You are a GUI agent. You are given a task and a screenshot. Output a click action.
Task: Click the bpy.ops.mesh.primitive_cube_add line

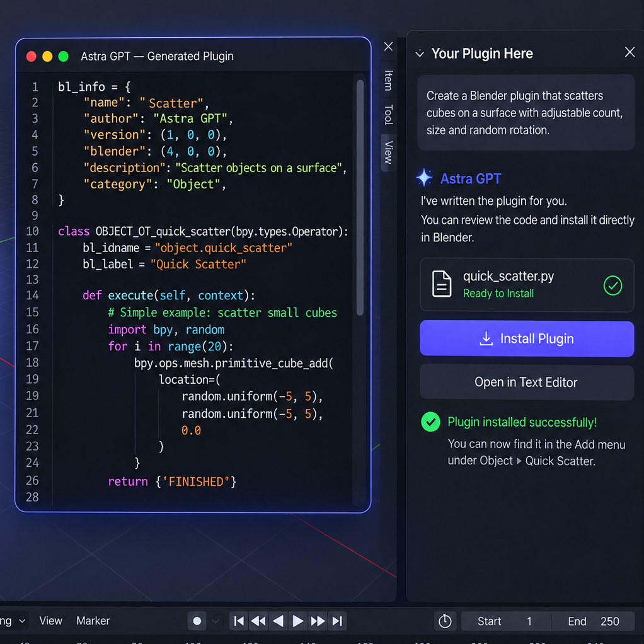click(x=234, y=363)
